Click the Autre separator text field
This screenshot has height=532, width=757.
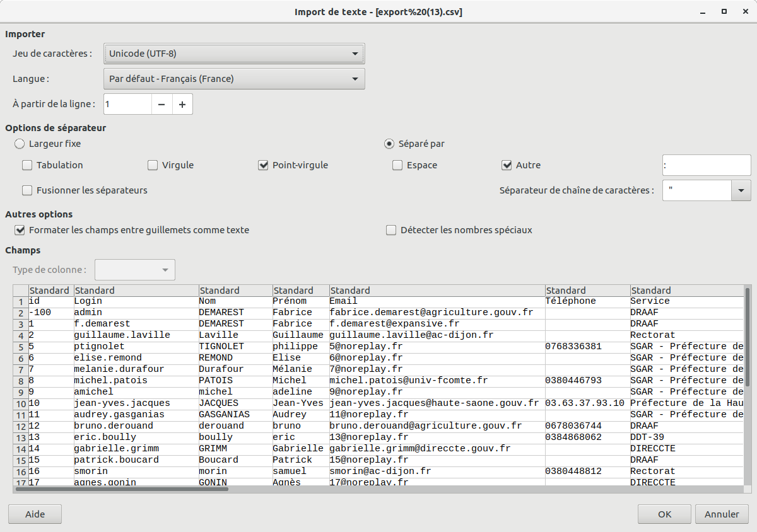[x=706, y=165]
